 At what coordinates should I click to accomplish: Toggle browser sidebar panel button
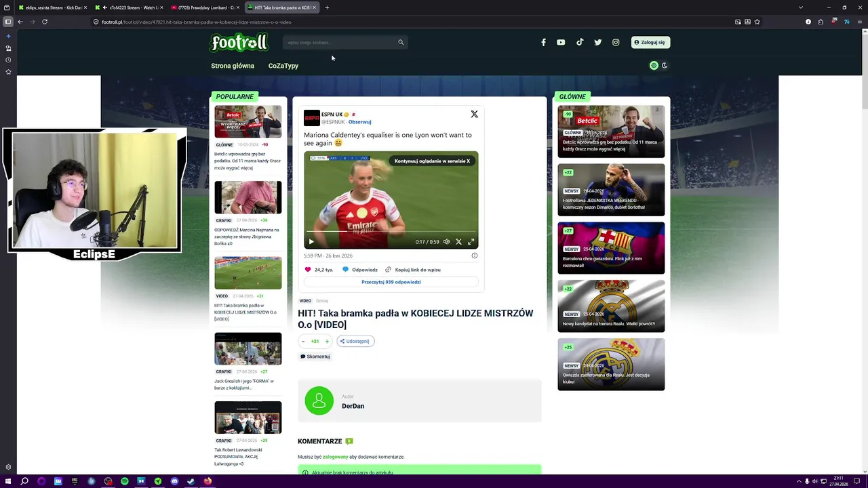click(8, 22)
